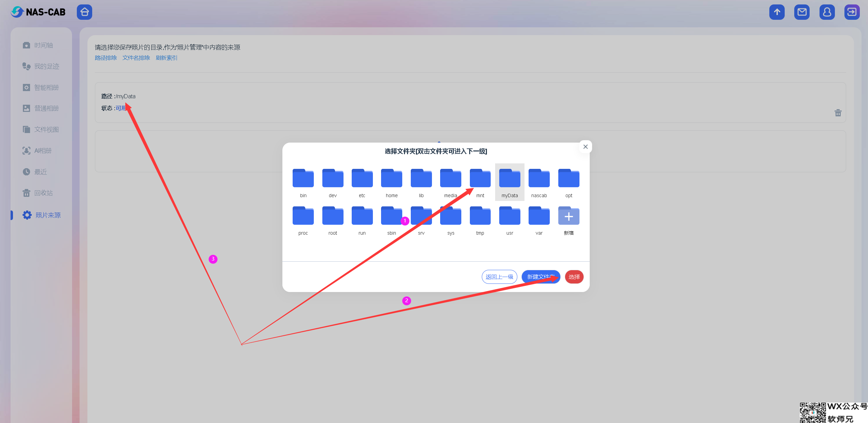This screenshot has height=423, width=868.
Task: Open the usr folder
Action: point(510,220)
